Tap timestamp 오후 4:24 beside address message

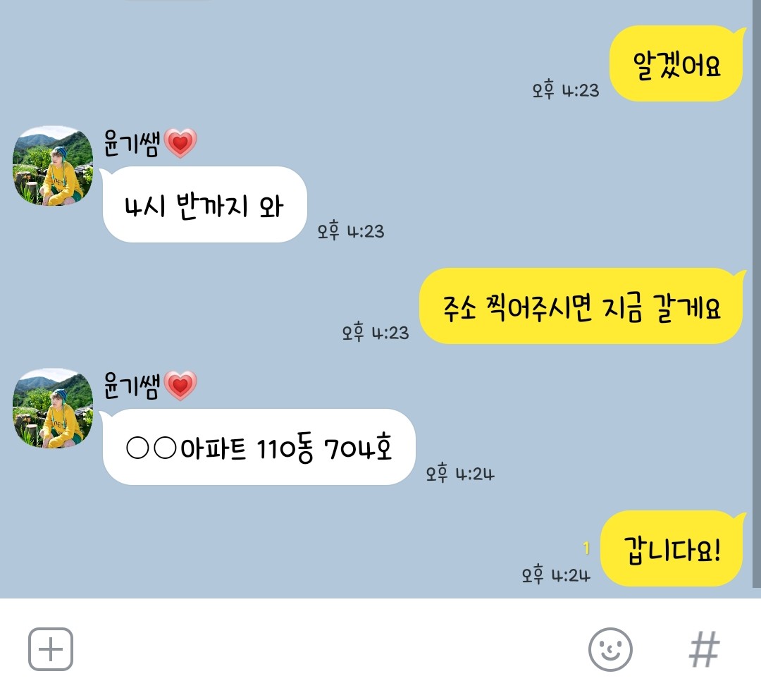click(460, 473)
